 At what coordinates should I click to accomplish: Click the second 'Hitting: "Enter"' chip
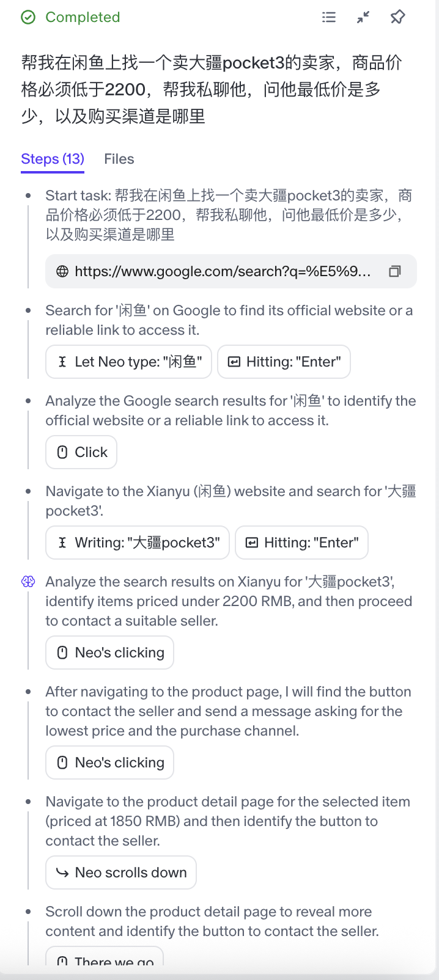click(x=301, y=543)
